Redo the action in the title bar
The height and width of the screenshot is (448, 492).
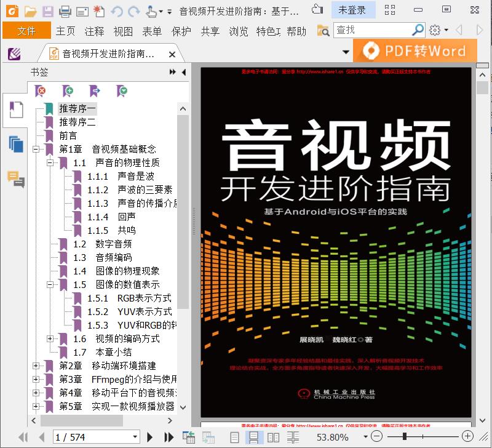click(x=134, y=11)
